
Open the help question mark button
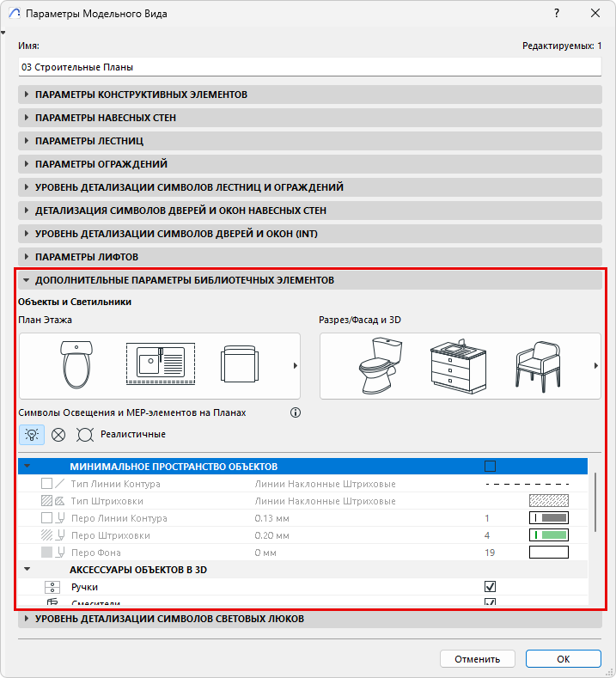[557, 14]
